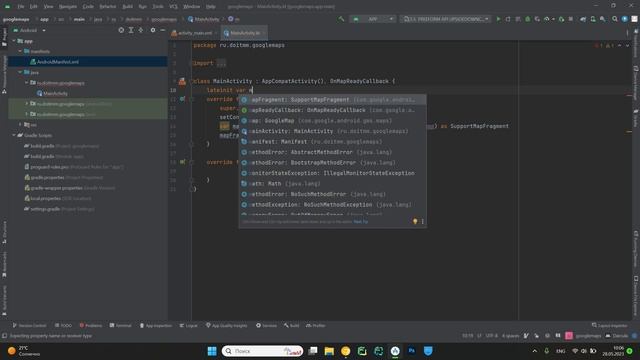
Task: Open the Navigate menu
Action: coord(68,7)
